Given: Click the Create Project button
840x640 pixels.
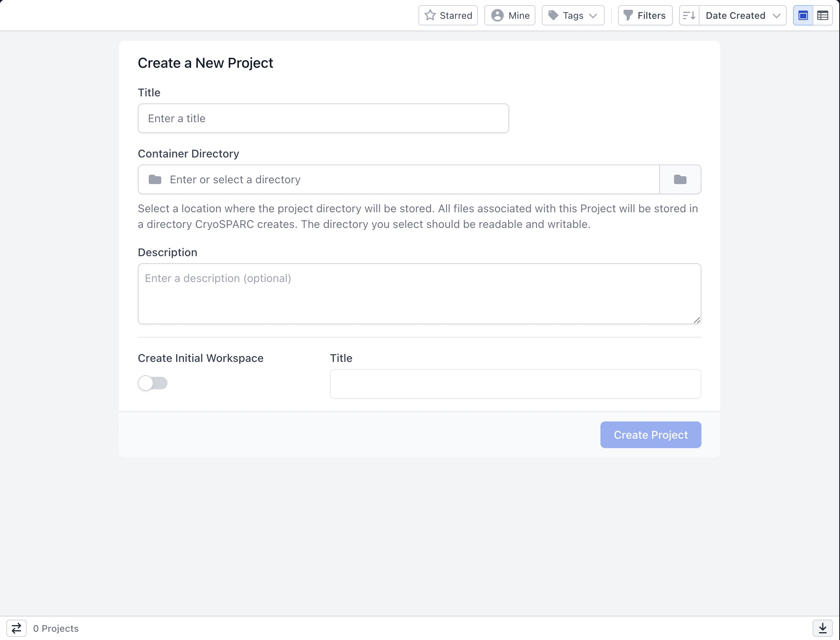Looking at the screenshot, I should (x=651, y=435).
